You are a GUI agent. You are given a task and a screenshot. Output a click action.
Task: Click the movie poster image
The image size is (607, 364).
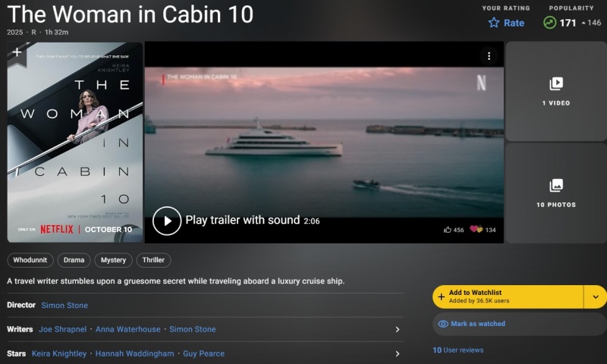coord(75,143)
